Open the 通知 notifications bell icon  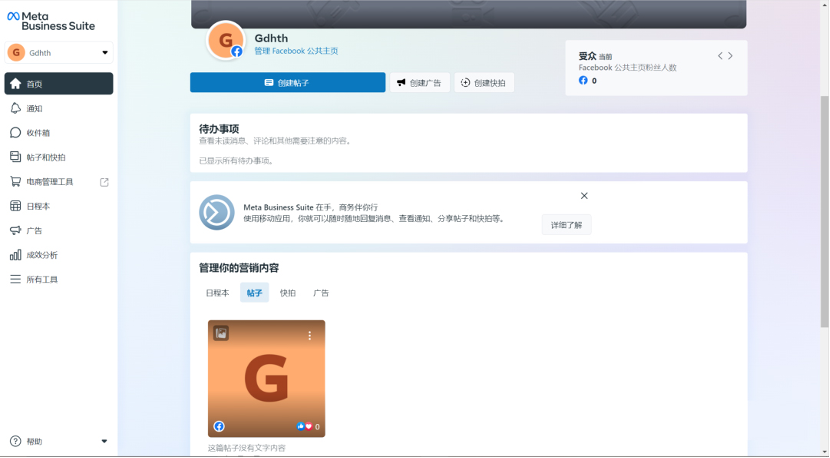tap(15, 108)
